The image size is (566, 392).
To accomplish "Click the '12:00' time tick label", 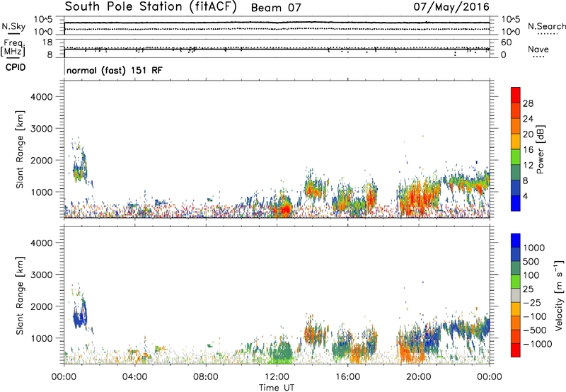I will [x=277, y=377].
